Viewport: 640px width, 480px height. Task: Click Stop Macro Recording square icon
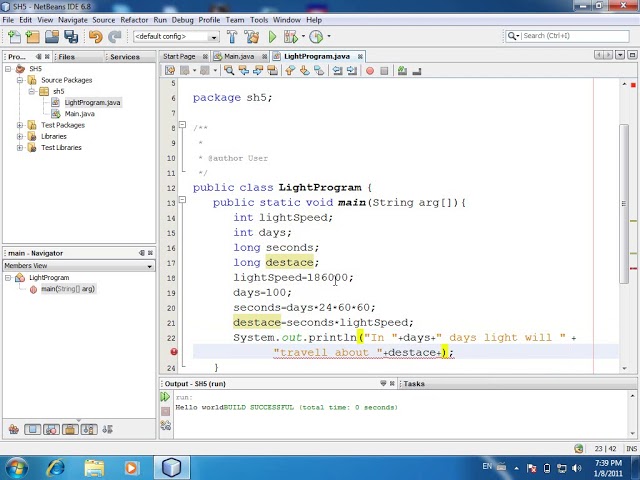point(384,71)
